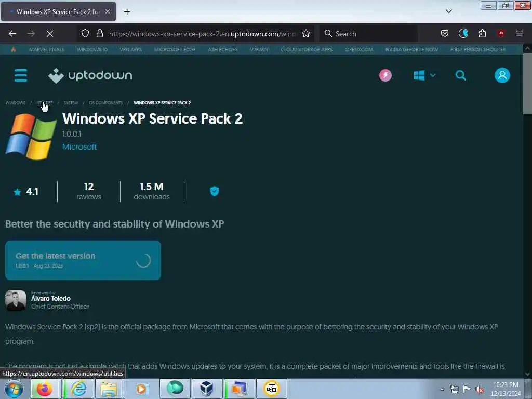532x399 pixels.
Task: Show hidden system tray icons
Action: pyautogui.click(x=442, y=389)
